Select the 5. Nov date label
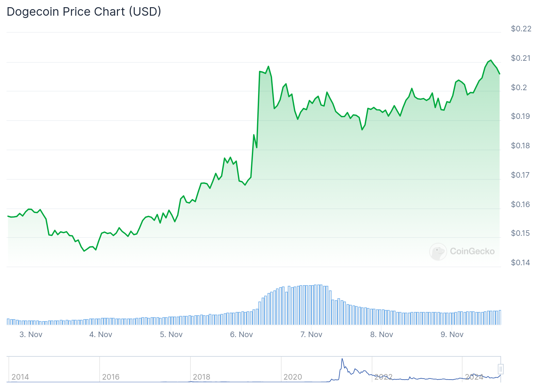 [171, 335]
